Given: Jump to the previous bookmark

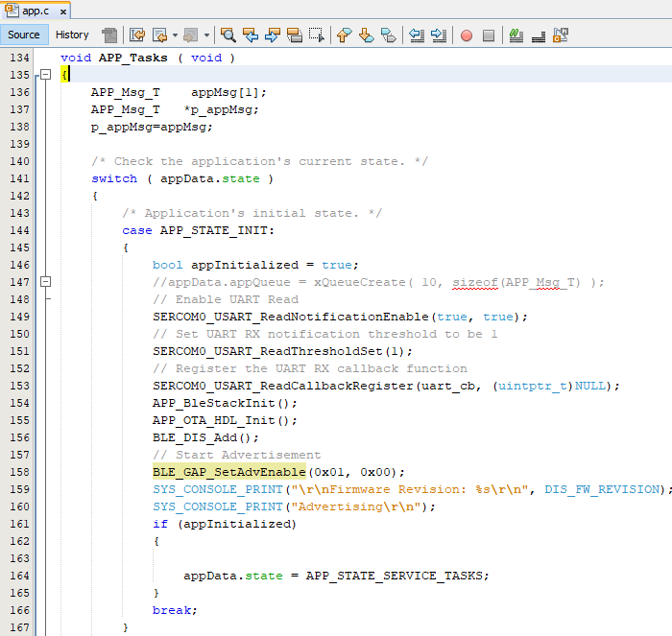Looking at the screenshot, I should [x=344, y=35].
